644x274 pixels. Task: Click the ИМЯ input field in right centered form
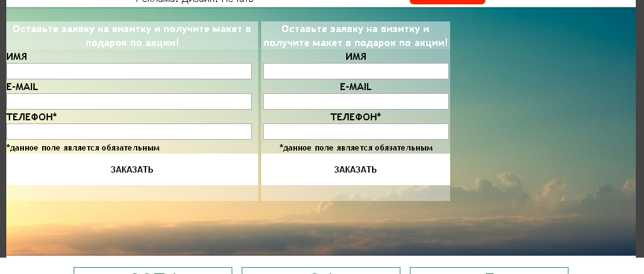pyautogui.click(x=356, y=71)
